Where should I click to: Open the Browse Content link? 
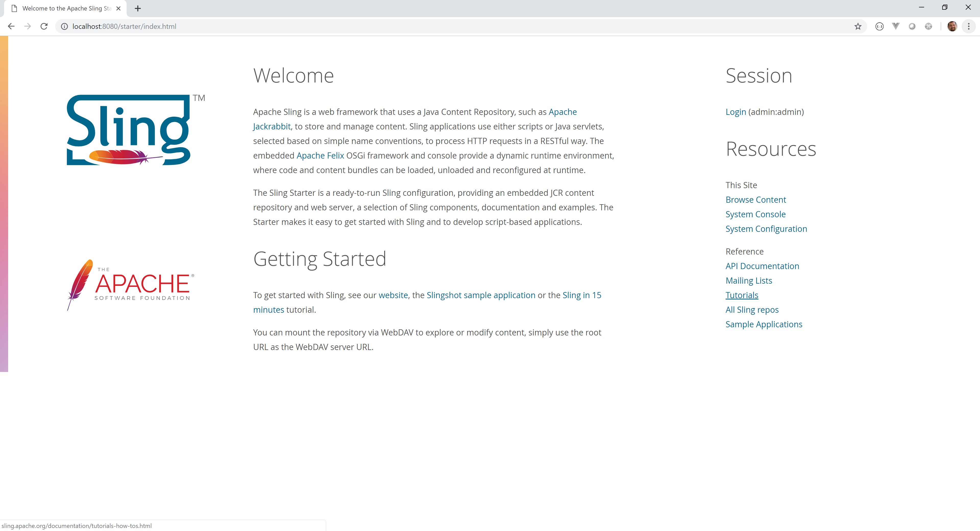point(755,200)
